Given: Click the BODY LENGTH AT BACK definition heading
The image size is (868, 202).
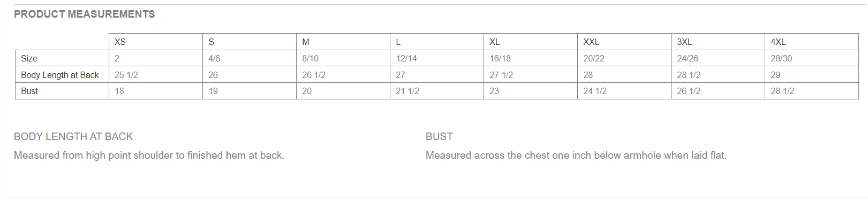Looking at the screenshot, I should tap(73, 136).
